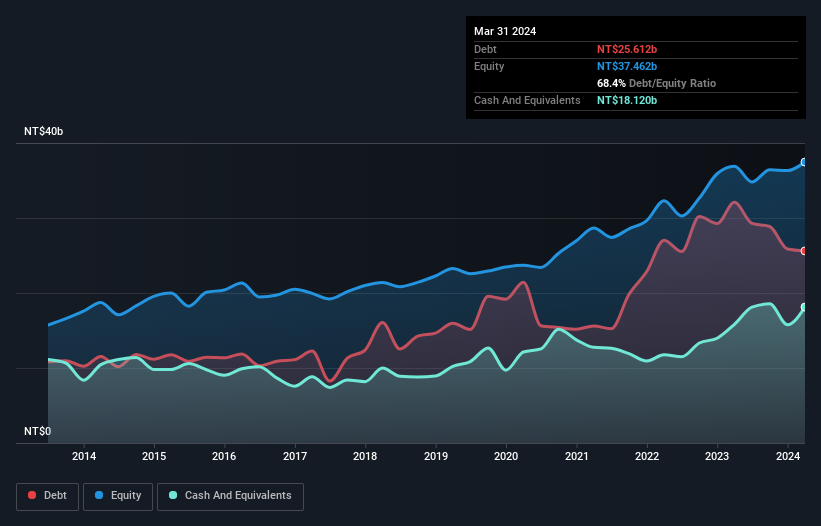Click the 2019 x-axis label
The width and height of the screenshot is (821, 526).
[x=436, y=456]
